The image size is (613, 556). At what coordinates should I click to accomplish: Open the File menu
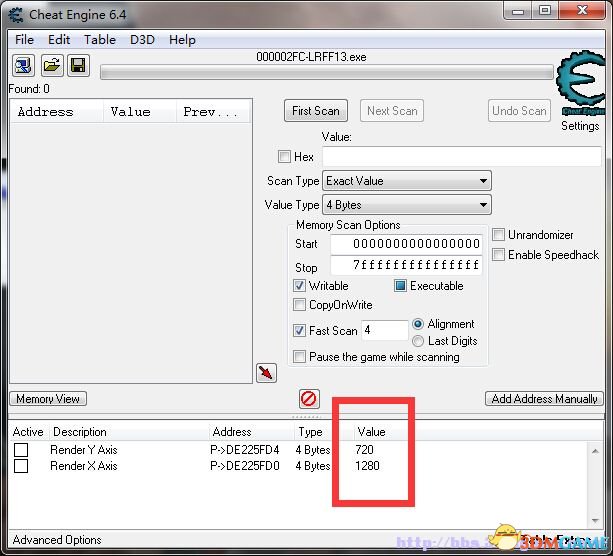pyautogui.click(x=24, y=40)
